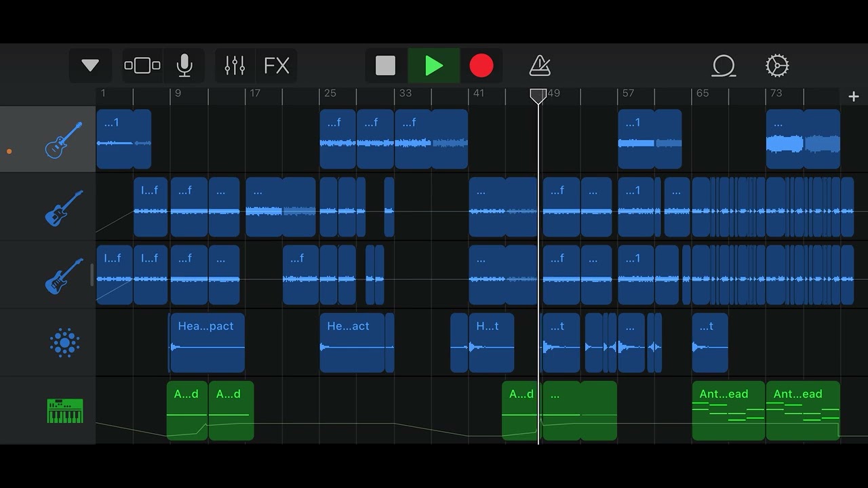868x488 pixels.
Task: Select '...f' region on third track near bar 21
Action: click(300, 275)
